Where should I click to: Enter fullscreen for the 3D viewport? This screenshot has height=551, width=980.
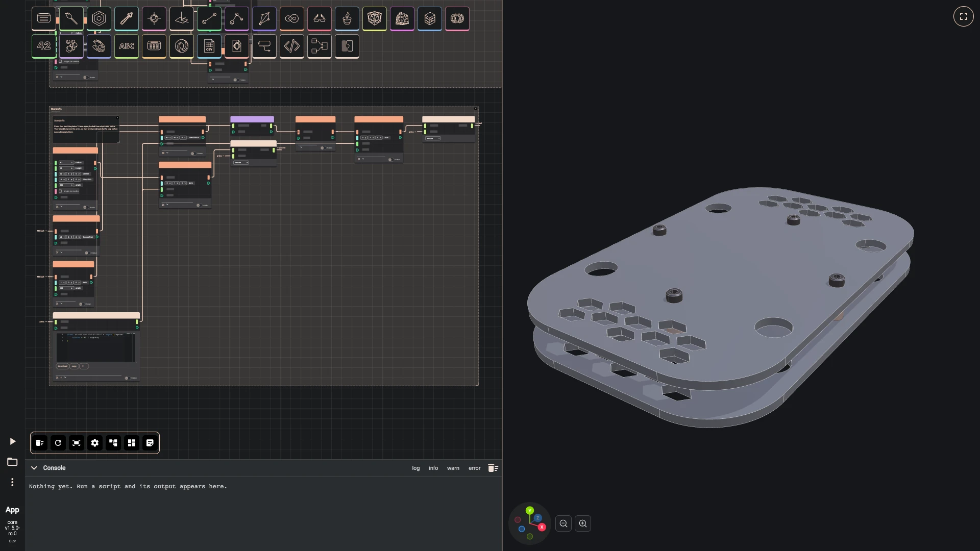tap(964, 16)
